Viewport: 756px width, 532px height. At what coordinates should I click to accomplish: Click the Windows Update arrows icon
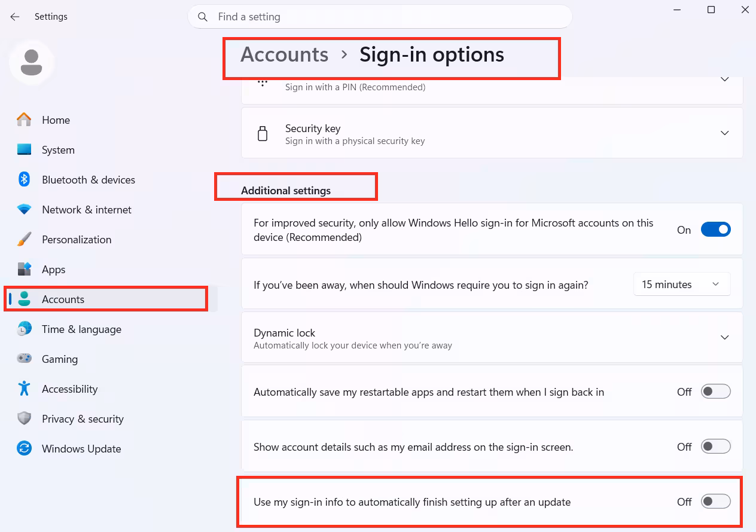point(24,448)
